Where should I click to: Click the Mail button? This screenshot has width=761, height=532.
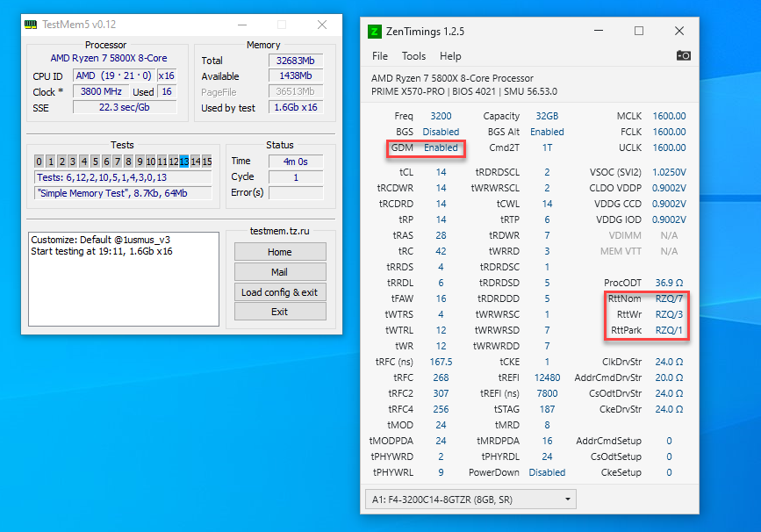point(279,271)
